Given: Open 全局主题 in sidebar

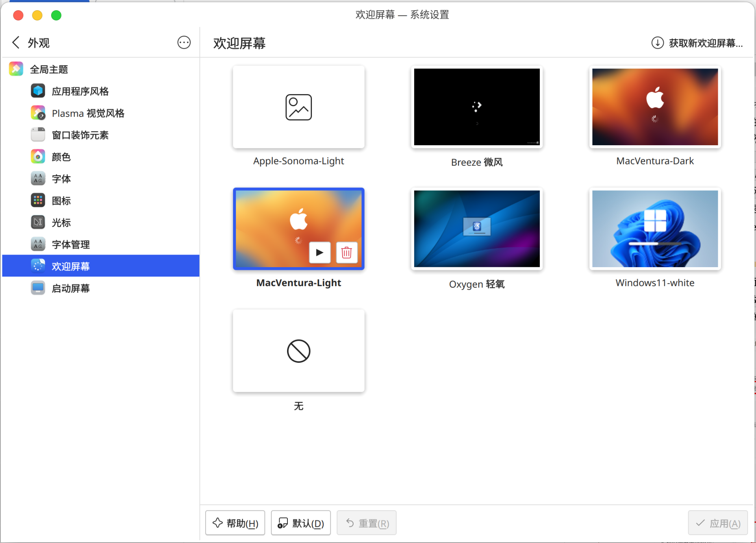Looking at the screenshot, I should pos(49,69).
